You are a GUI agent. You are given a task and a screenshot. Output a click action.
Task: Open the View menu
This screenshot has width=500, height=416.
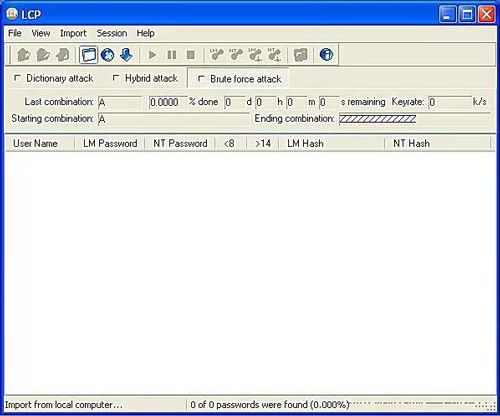(41, 33)
